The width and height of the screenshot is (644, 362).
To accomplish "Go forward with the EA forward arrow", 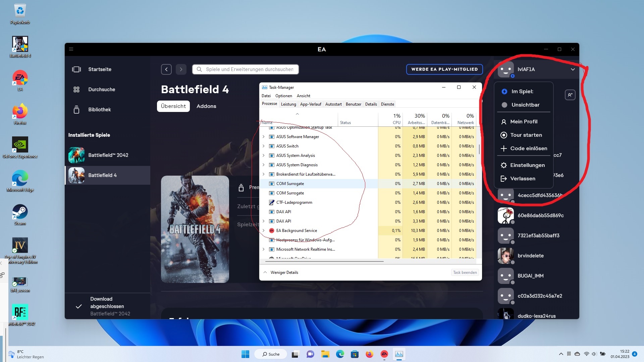I will coord(181,69).
